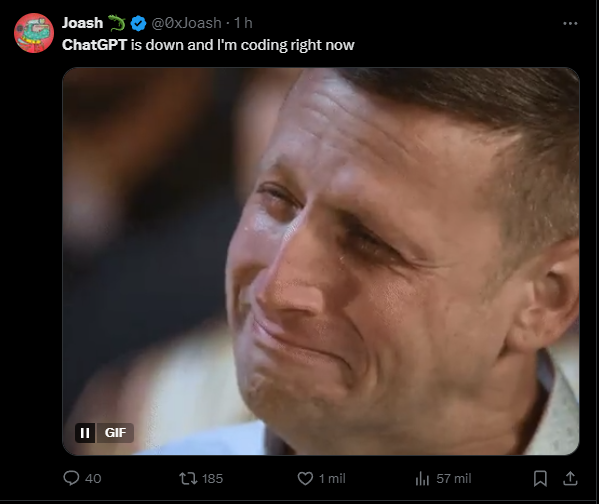Click the blue verified badge
Viewport: 599px width, 504px height.
coord(138,23)
